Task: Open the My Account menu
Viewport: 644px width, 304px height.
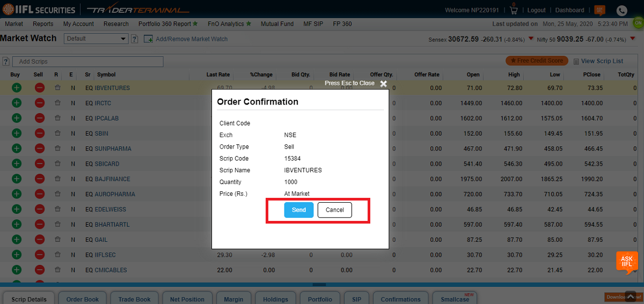Action: click(78, 24)
